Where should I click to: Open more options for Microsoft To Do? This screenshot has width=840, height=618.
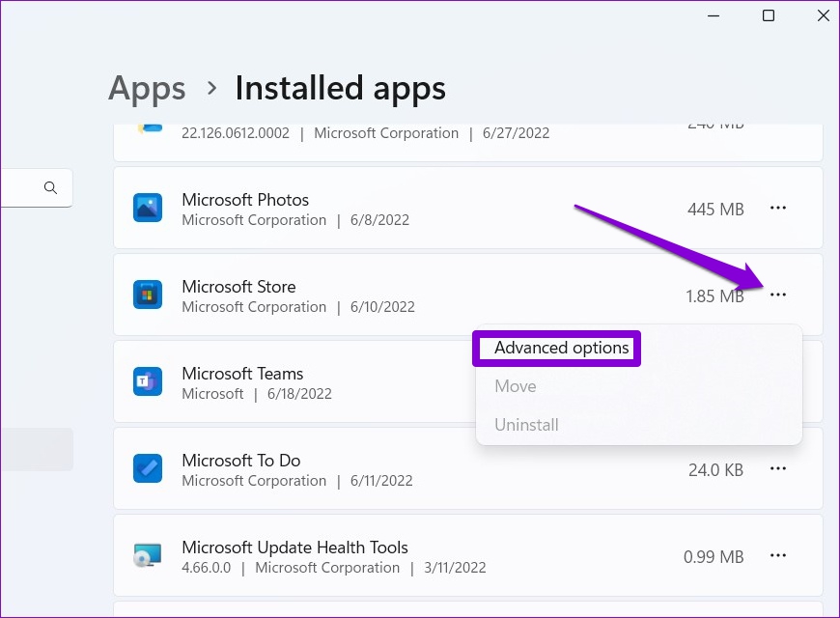click(x=778, y=468)
